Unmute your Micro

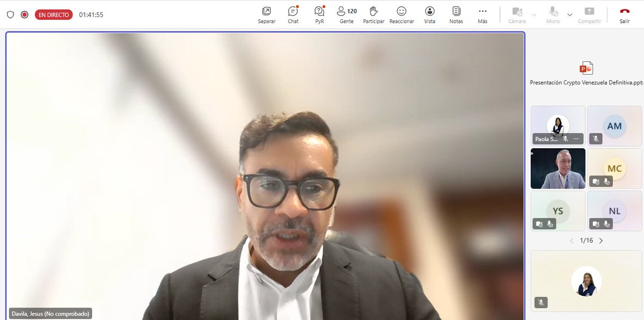point(552,14)
